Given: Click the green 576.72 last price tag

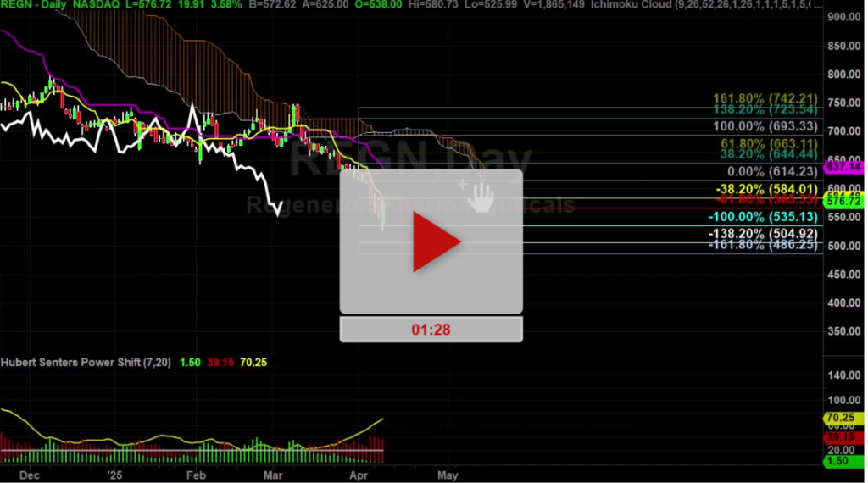Looking at the screenshot, I should tap(843, 202).
